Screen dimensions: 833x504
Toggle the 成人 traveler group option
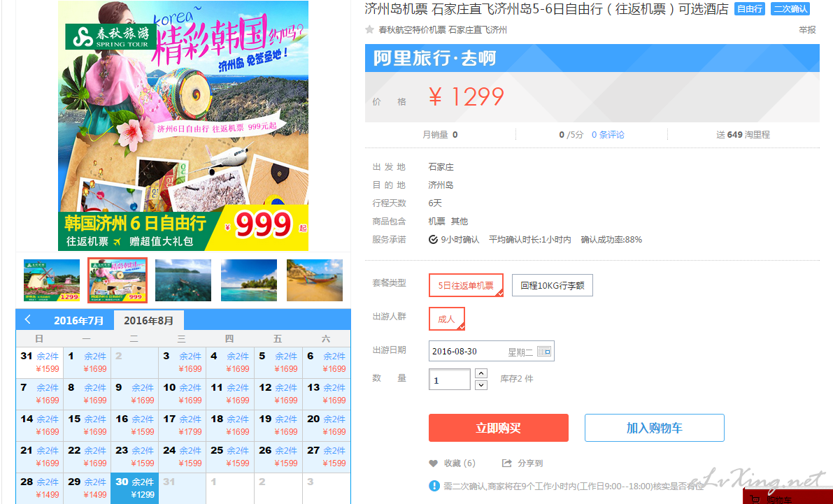(447, 319)
